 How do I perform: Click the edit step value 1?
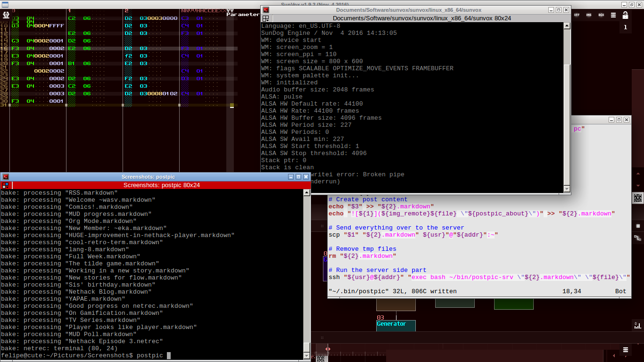(626, 27)
